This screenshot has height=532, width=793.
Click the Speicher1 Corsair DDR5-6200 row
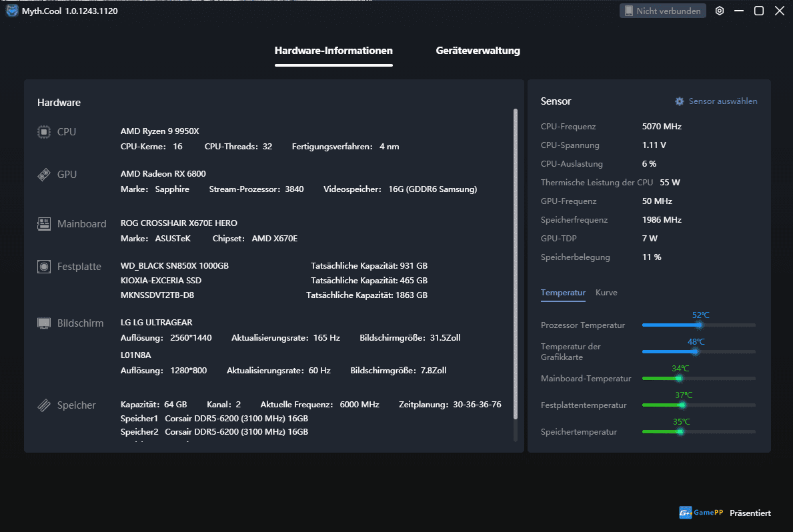coord(214,418)
